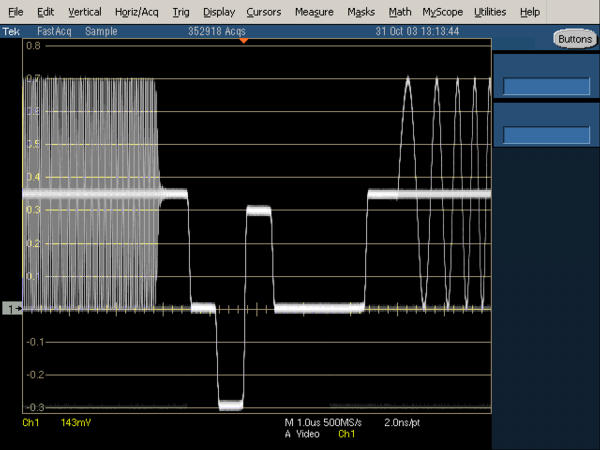Click the channel 1 ground reference marker
This screenshot has height=450, width=600.
[12, 309]
